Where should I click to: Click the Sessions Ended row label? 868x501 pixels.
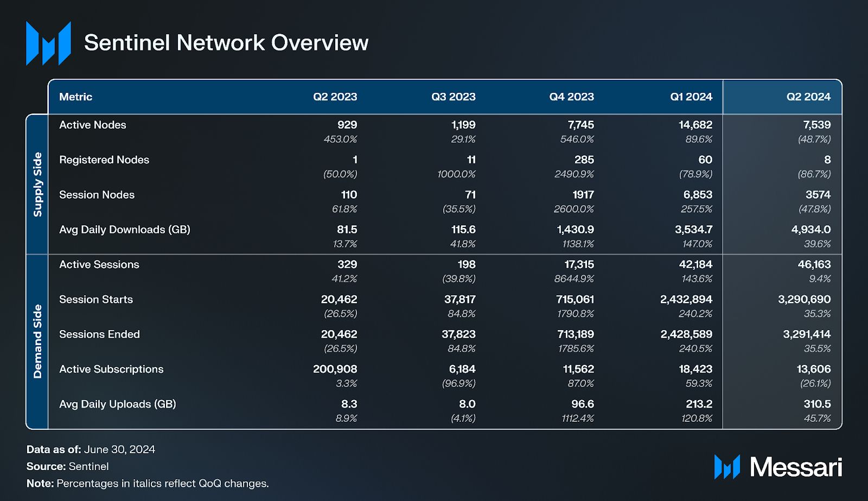pyautogui.click(x=100, y=334)
